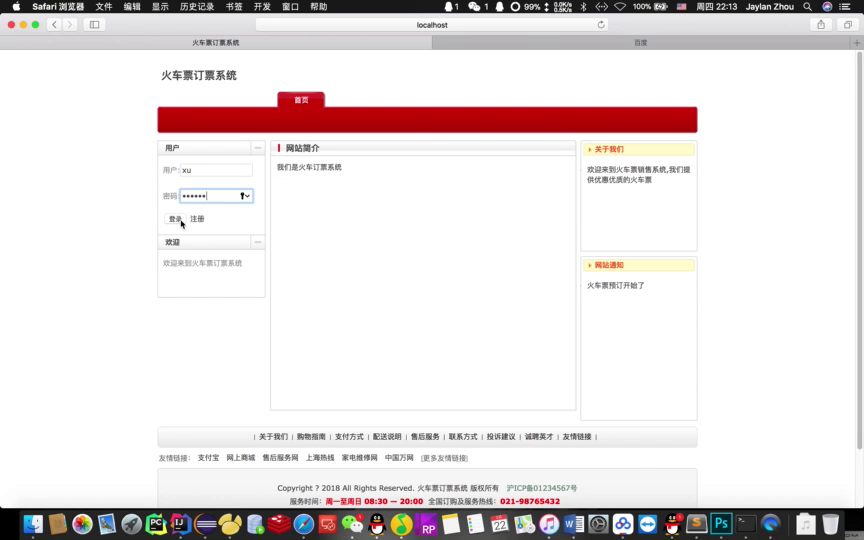Click the Jaylan Zhou user menu
The width and height of the screenshot is (864, 540).
pyautogui.click(x=770, y=7)
